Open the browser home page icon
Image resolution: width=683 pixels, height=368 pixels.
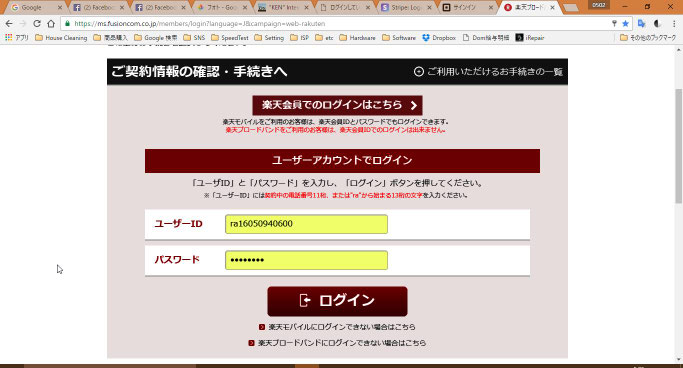click(51, 24)
